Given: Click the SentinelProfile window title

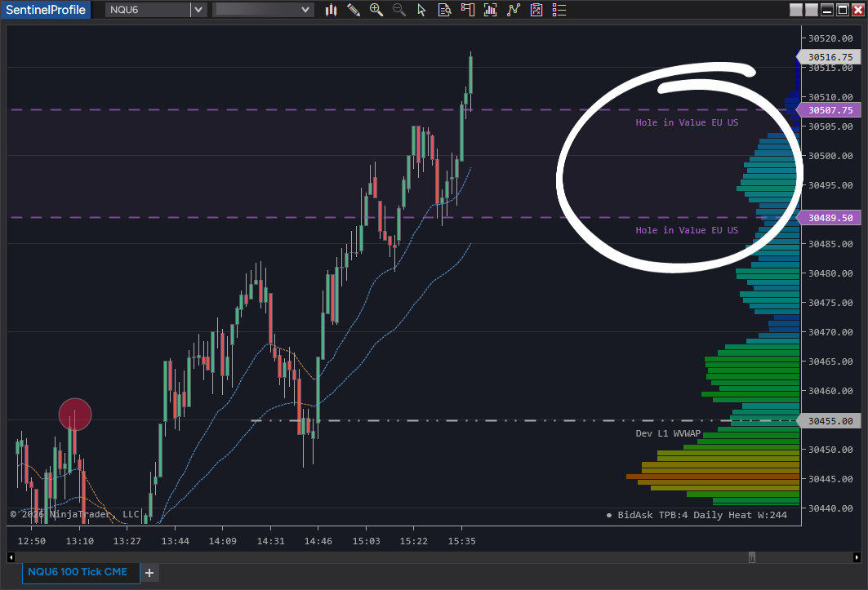Looking at the screenshot, I should 46,10.
